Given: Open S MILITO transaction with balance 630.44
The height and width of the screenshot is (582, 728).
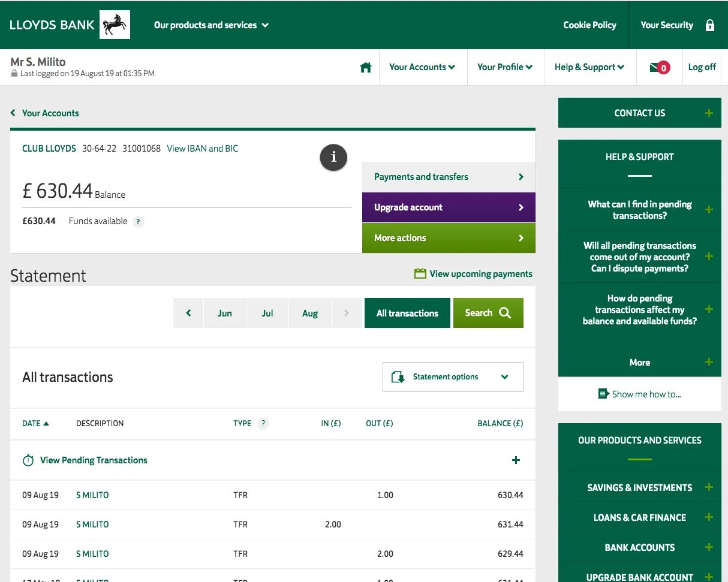Looking at the screenshot, I should tap(92, 495).
